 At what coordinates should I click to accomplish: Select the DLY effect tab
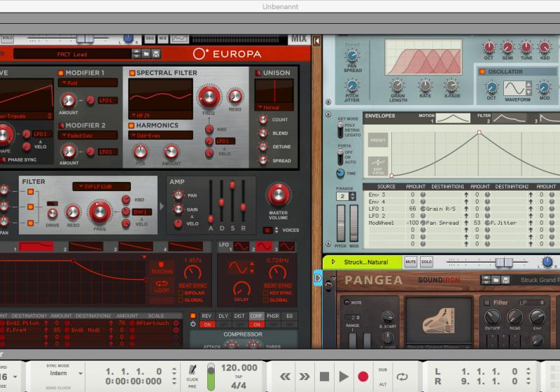click(223, 316)
